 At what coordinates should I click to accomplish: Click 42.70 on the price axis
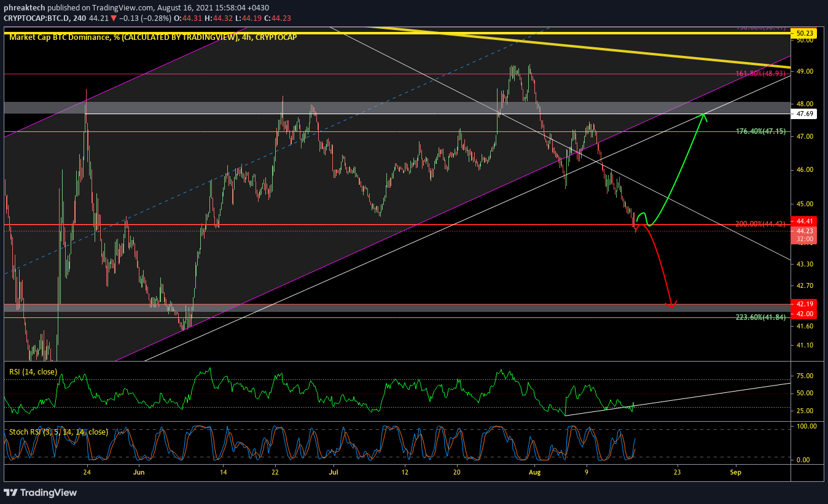pos(804,285)
